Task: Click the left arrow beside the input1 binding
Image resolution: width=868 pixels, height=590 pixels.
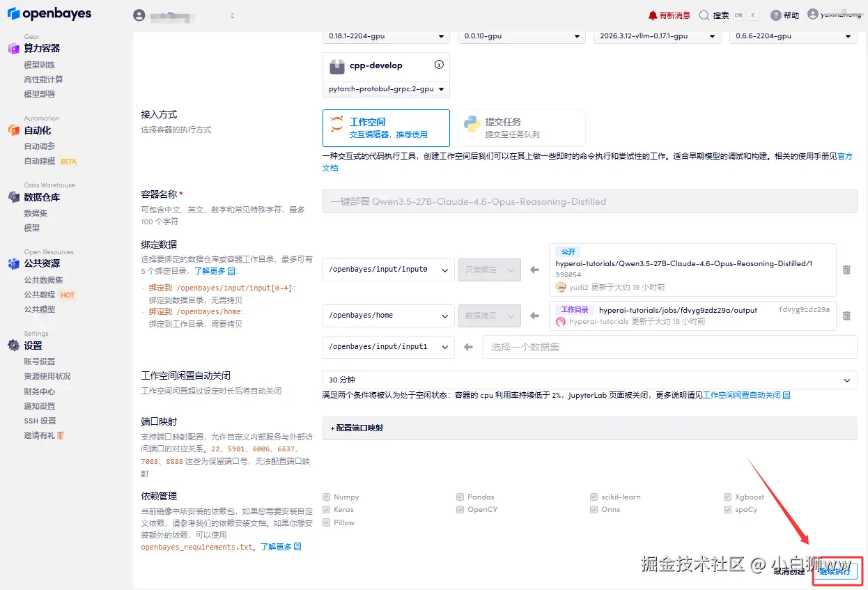Action: pyautogui.click(x=468, y=346)
